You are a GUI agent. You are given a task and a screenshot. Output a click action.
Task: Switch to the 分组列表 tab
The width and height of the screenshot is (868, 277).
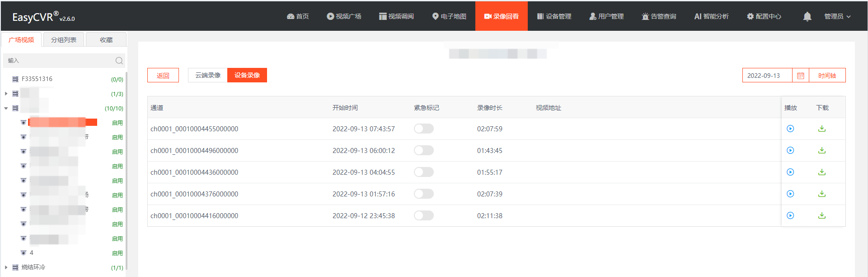point(64,40)
